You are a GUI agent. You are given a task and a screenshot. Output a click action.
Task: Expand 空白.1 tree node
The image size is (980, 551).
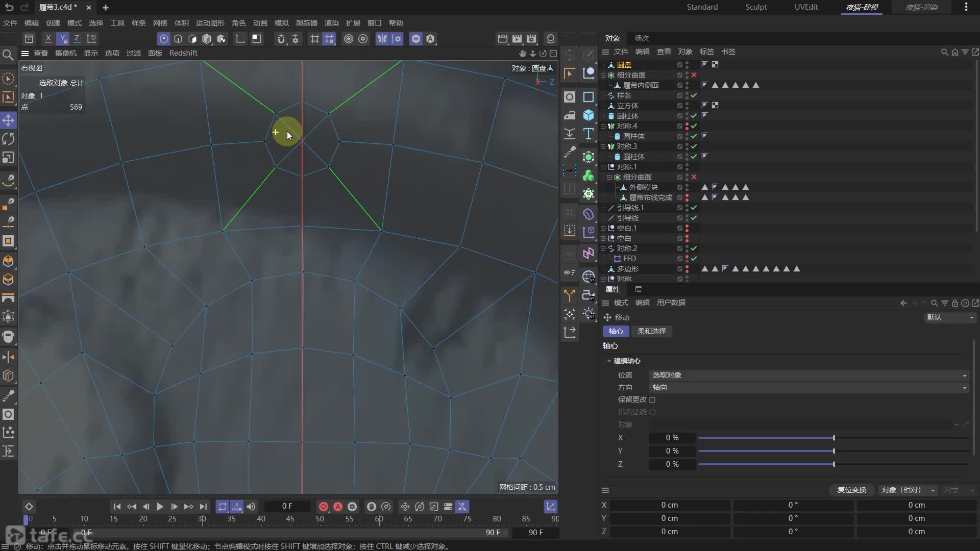[603, 228]
